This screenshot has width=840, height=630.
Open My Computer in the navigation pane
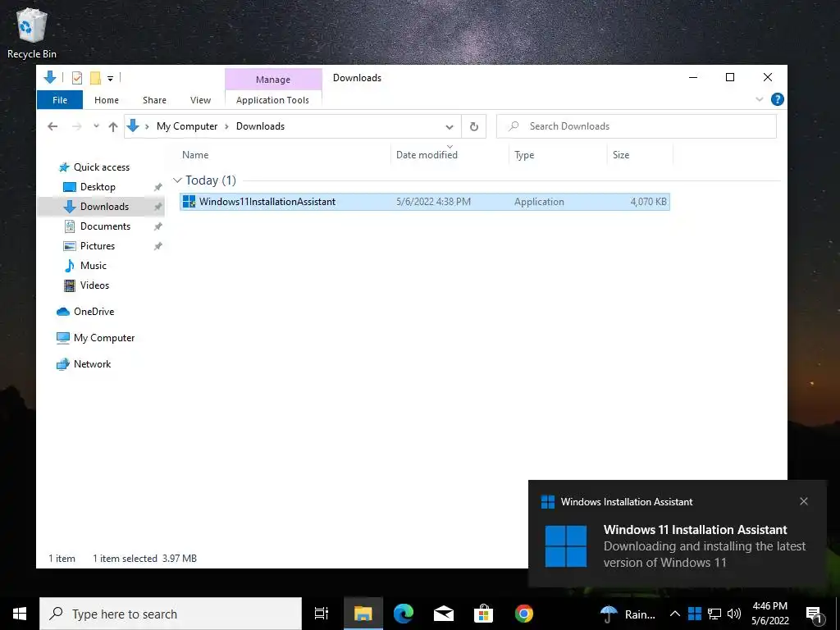[96, 338]
